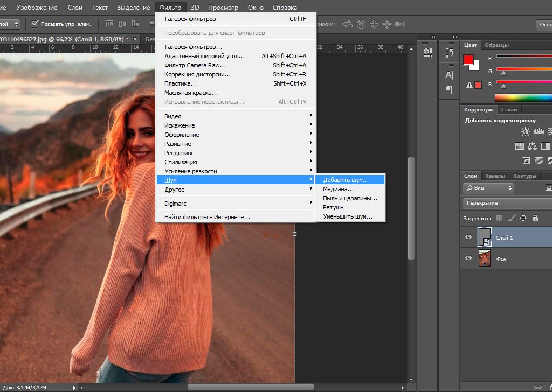Switch to the Каналы tab
The image size is (552, 392).
[495, 175]
